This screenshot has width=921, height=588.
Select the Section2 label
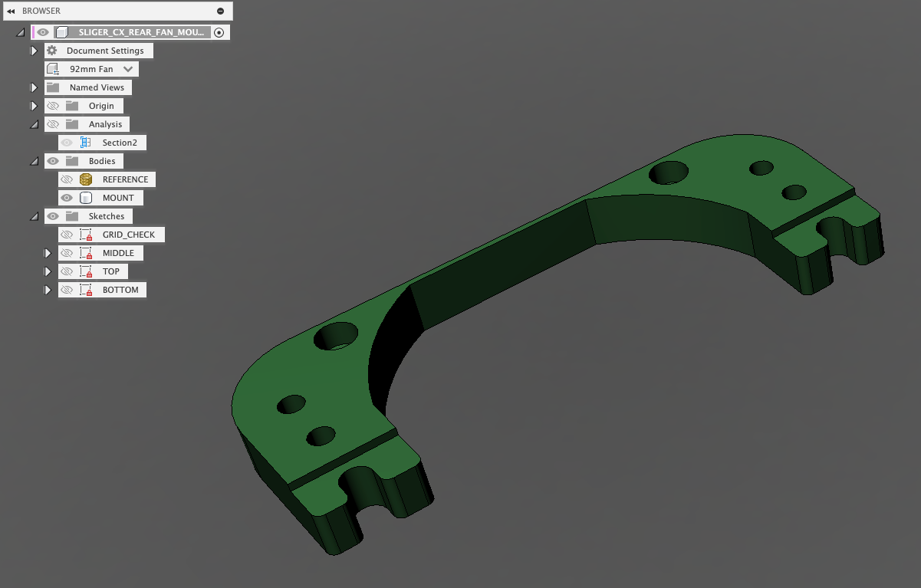[120, 143]
